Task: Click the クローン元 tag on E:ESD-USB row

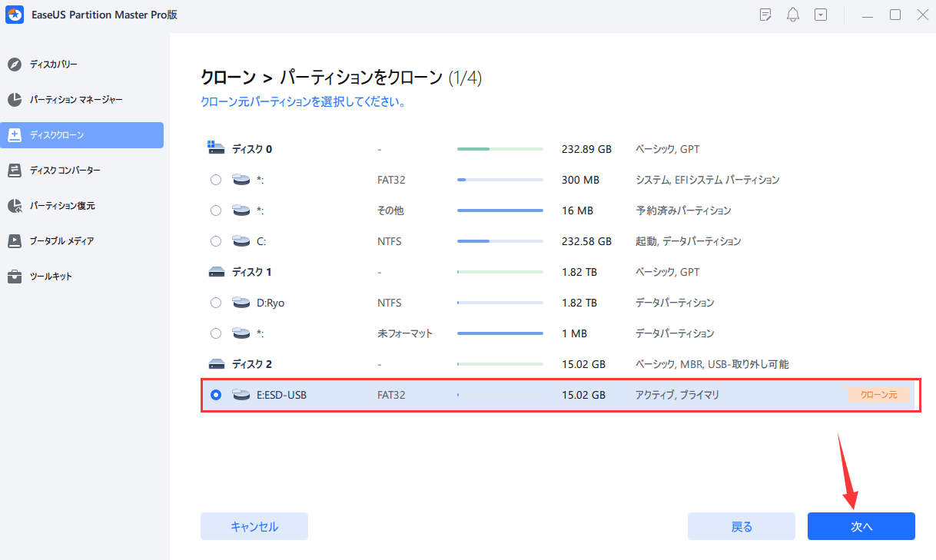Action: coord(878,394)
